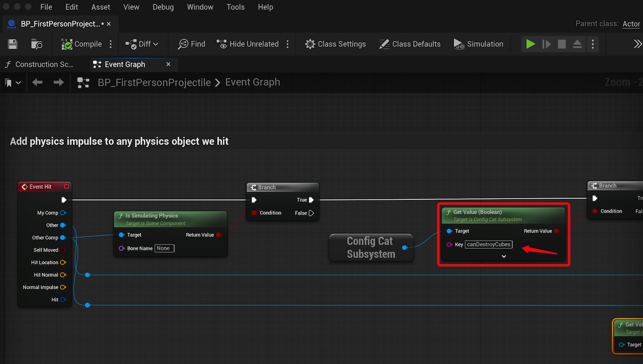643x364 pixels.
Task: Click the BP_FirstPersonProjectile breadcrumb
Action: pyautogui.click(x=154, y=82)
